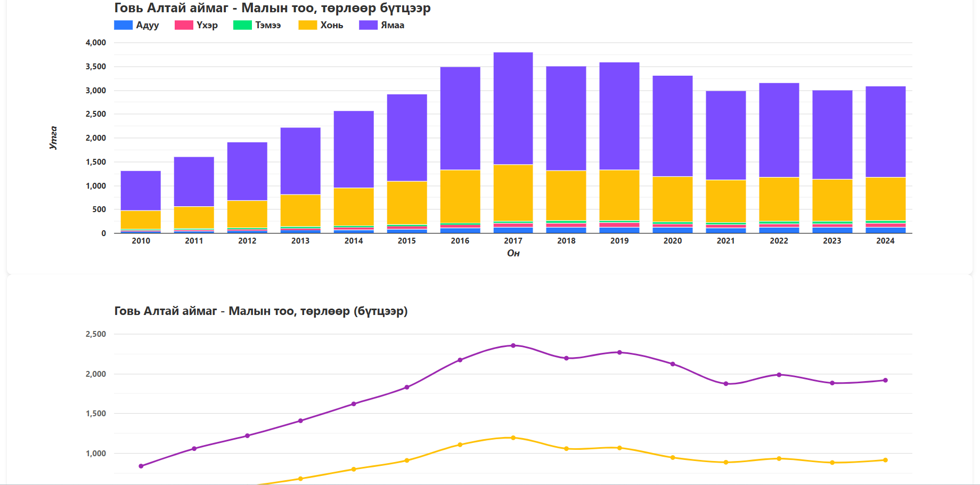Click the Ямаа legend label
This screenshot has height=485, width=980.
[x=393, y=25]
